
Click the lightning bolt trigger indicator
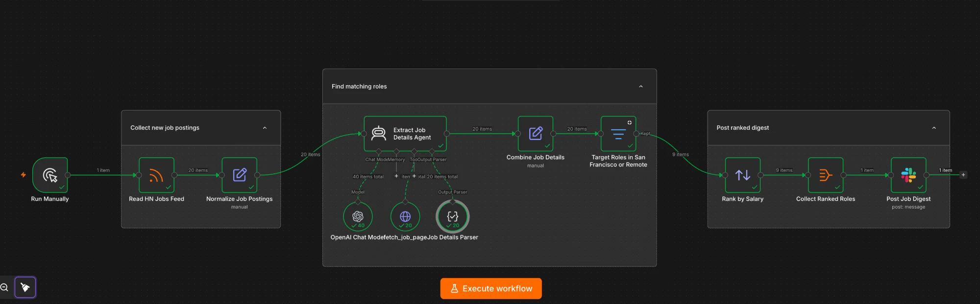(23, 175)
